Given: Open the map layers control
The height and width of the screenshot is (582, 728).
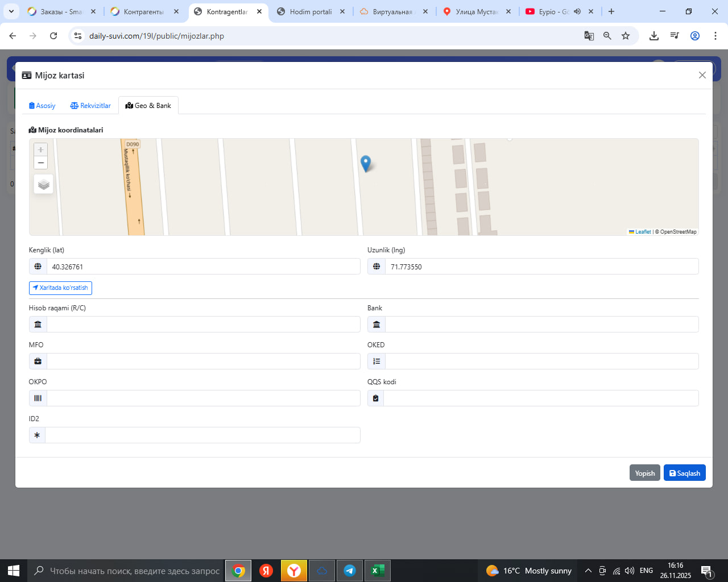Looking at the screenshot, I should point(44,185).
